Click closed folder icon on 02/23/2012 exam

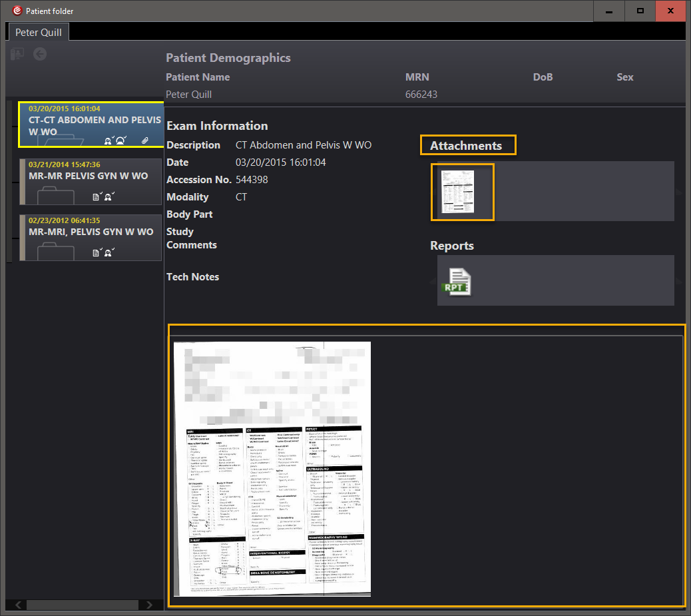(x=56, y=252)
